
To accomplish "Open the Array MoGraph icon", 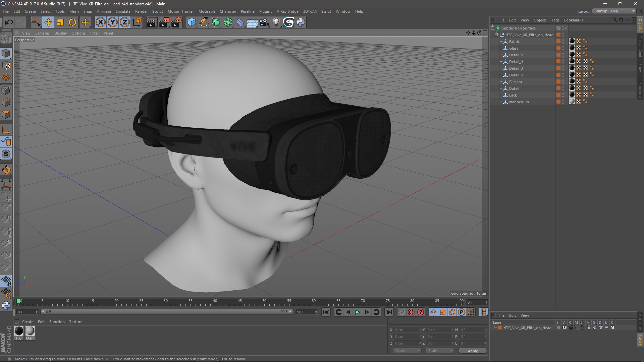I will [228, 22].
